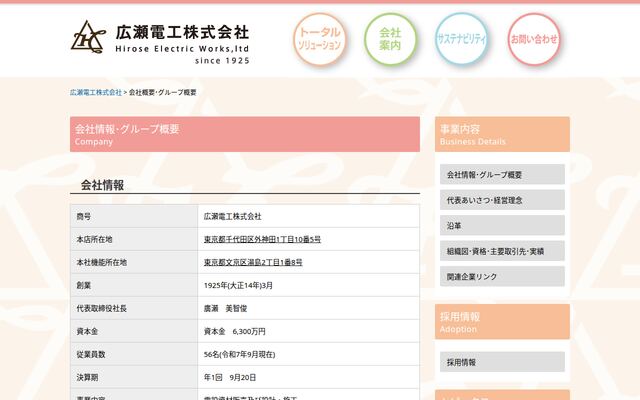Open the 会社案内 circle menu
Viewport: 640px width, 400px height.
(390, 39)
